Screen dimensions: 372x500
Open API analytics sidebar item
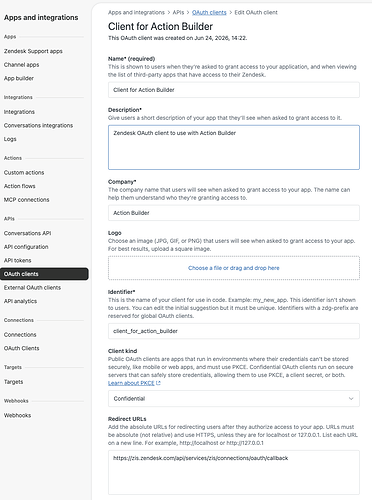click(20, 301)
